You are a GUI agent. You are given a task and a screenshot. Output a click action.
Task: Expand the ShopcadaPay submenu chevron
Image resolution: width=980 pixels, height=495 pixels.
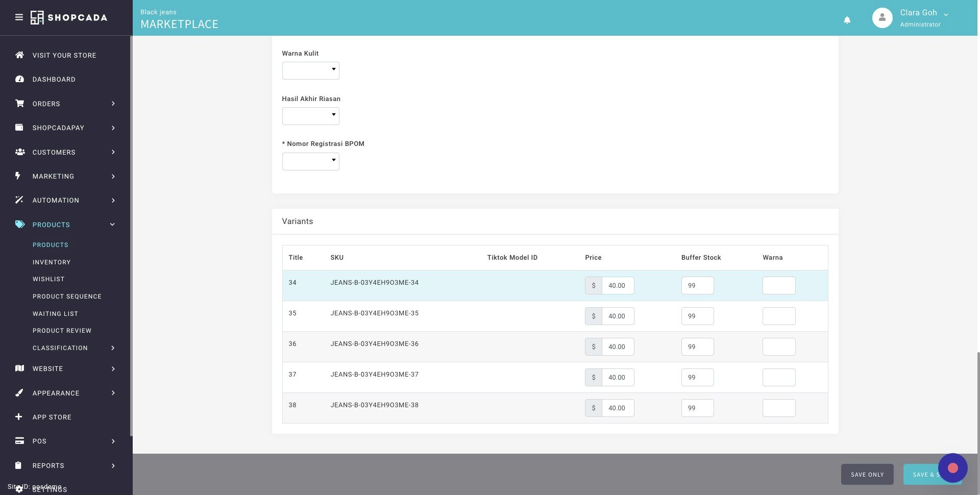tap(113, 128)
